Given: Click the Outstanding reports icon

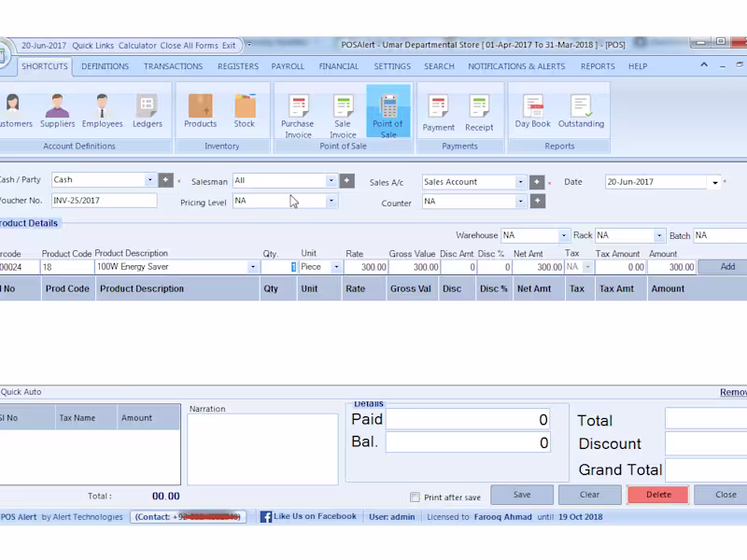Looking at the screenshot, I should pyautogui.click(x=581, y=110).
